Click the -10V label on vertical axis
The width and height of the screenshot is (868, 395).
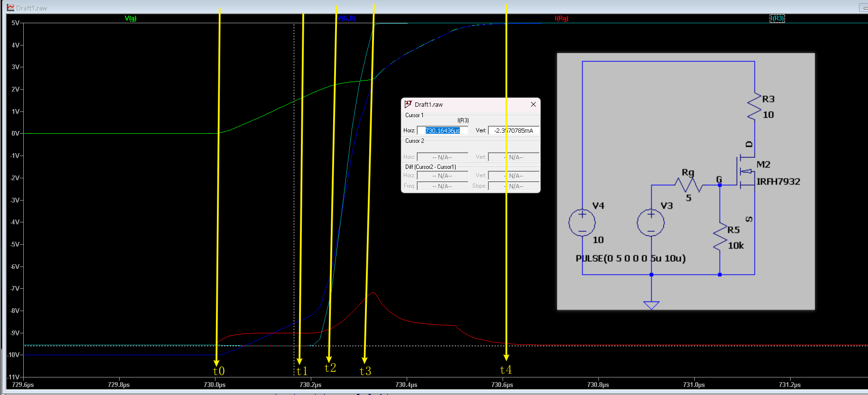tap(13, 355)
